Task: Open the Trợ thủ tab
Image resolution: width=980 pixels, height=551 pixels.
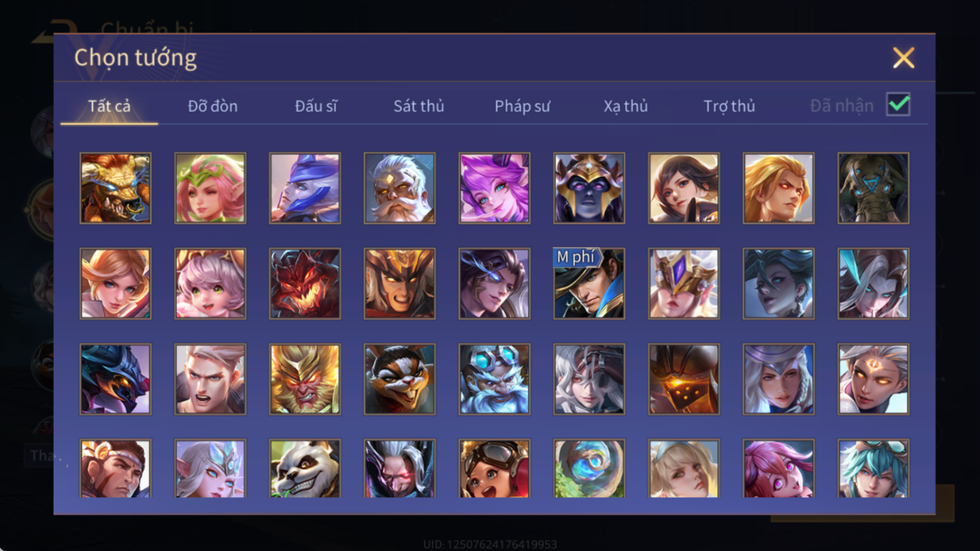Action: click(x=729, y=106)
